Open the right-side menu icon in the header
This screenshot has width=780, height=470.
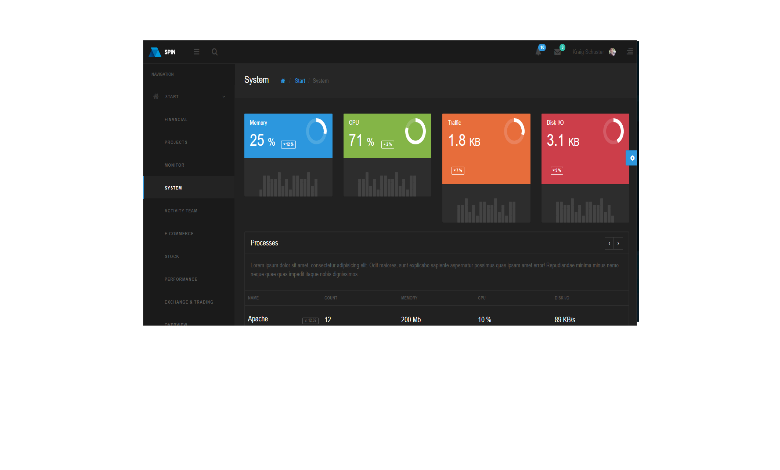point(630,52)
